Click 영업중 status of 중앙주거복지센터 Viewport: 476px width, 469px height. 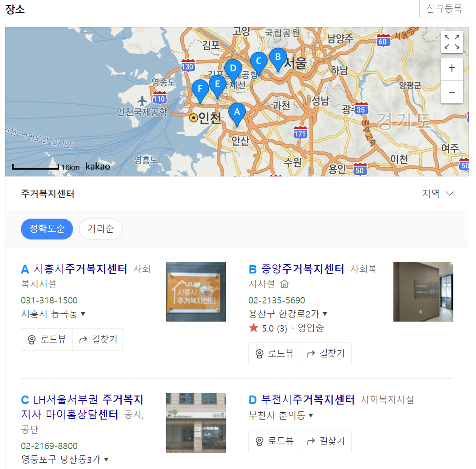[311, 328]
